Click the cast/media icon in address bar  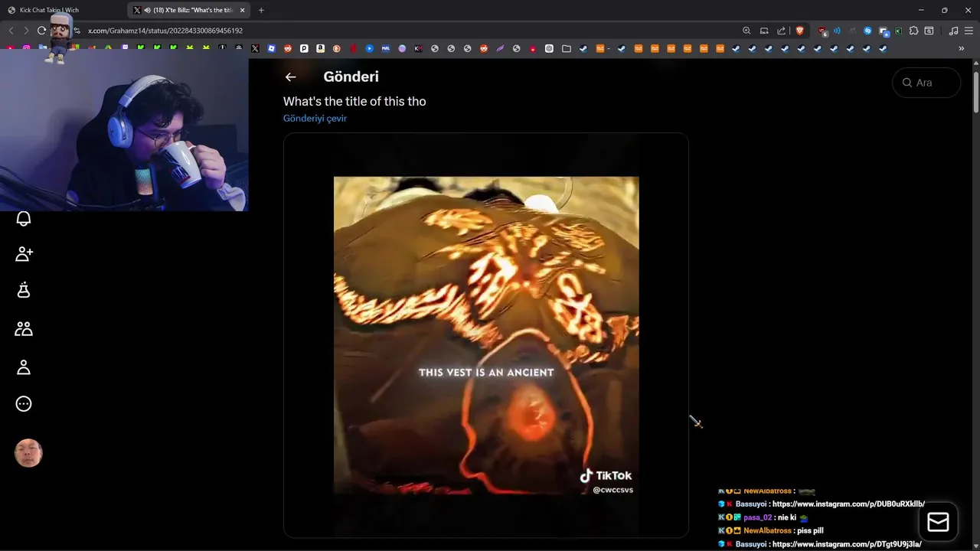[764, 31]
